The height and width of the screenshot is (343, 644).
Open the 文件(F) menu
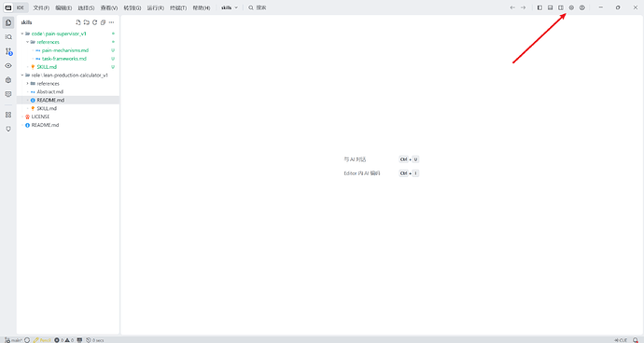41,7
